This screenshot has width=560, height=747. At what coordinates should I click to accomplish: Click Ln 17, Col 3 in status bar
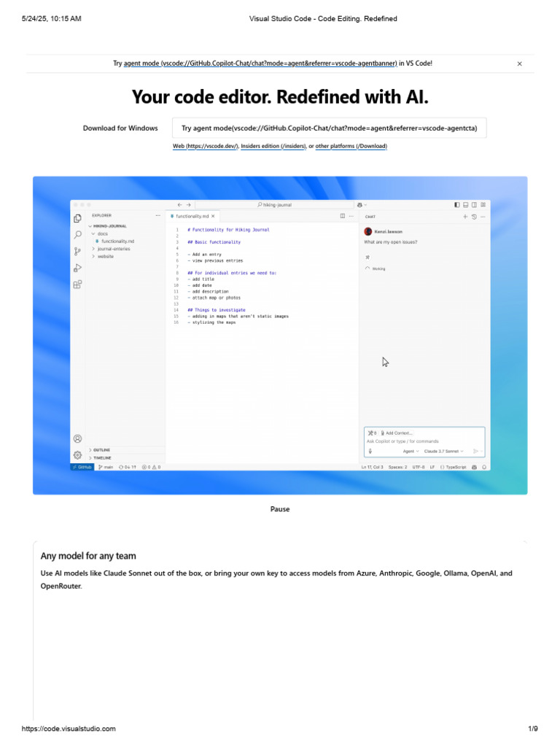click(x=372, y=468)
